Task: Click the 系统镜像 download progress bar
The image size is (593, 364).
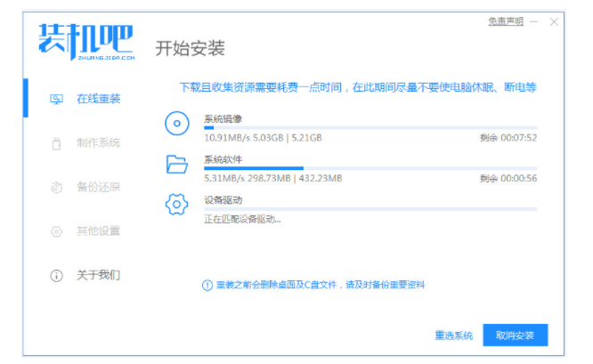Action: (370, 128)
